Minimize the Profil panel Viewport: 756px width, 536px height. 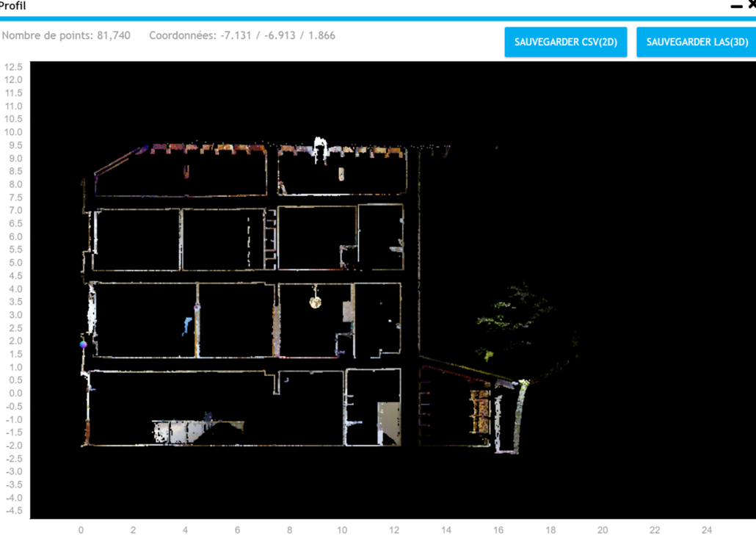pyautogui.click(x=736, y=7)
